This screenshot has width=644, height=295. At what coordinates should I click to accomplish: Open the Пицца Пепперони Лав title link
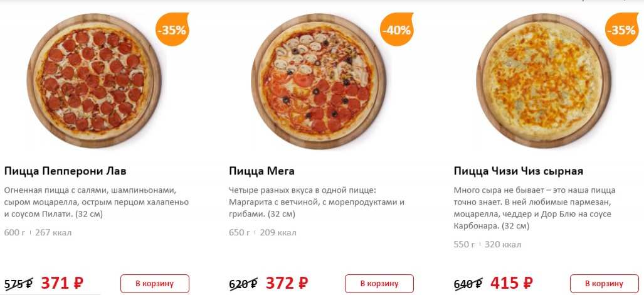pyautogui.click(x=65, y=171)
